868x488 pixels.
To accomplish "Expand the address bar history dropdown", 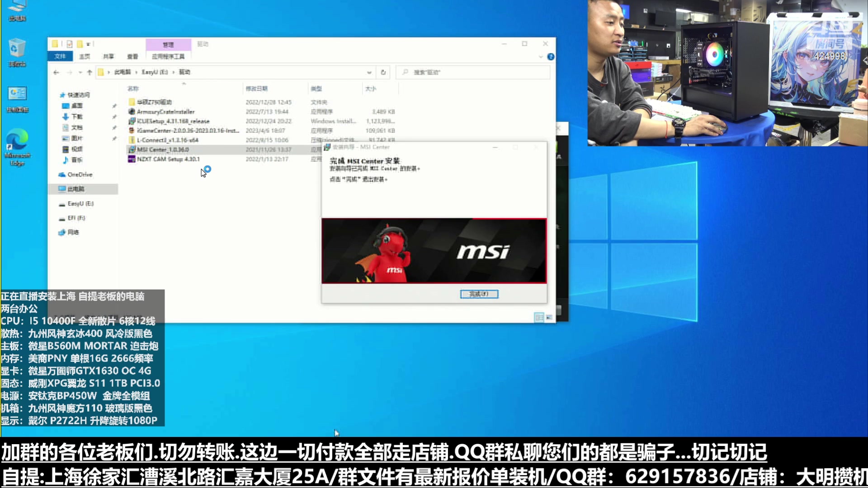I will pos(369,72).
